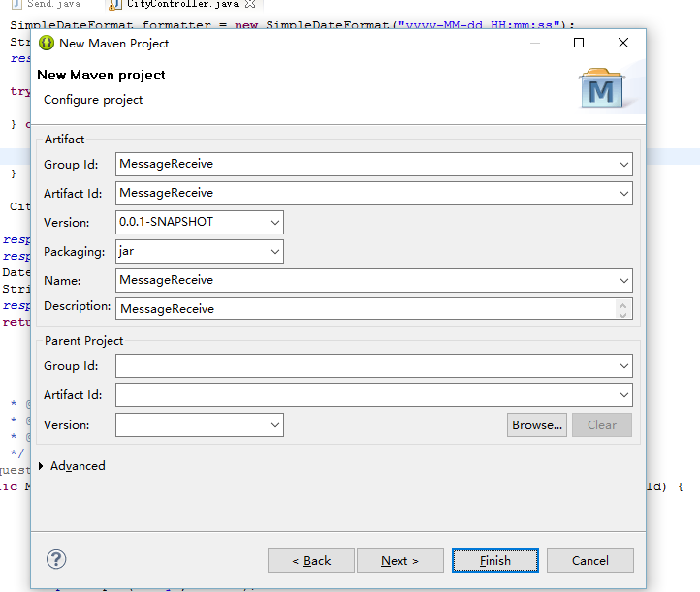This screenshot has width=700, height=592.
Task: Open the Parent Project Group Id dropdown arrow
Action: pyautogui.click(x=624, y=366)
